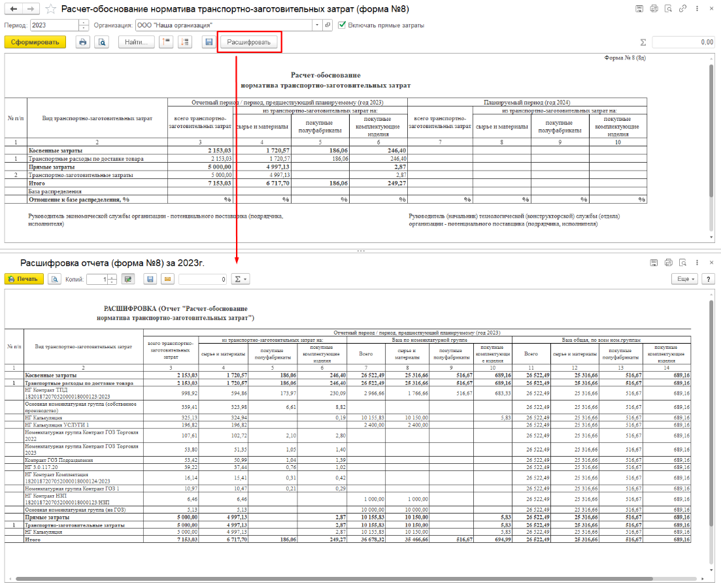This screenshot has height=588, width=721.
Task: Click into the Период input field
Action: click(54, 25)
